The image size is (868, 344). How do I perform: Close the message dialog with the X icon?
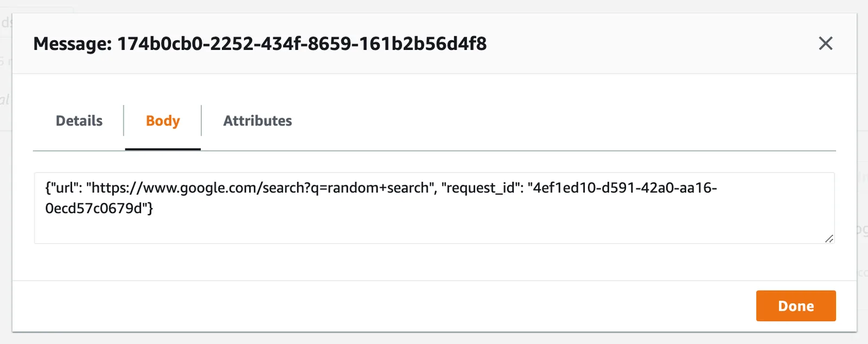825,43
